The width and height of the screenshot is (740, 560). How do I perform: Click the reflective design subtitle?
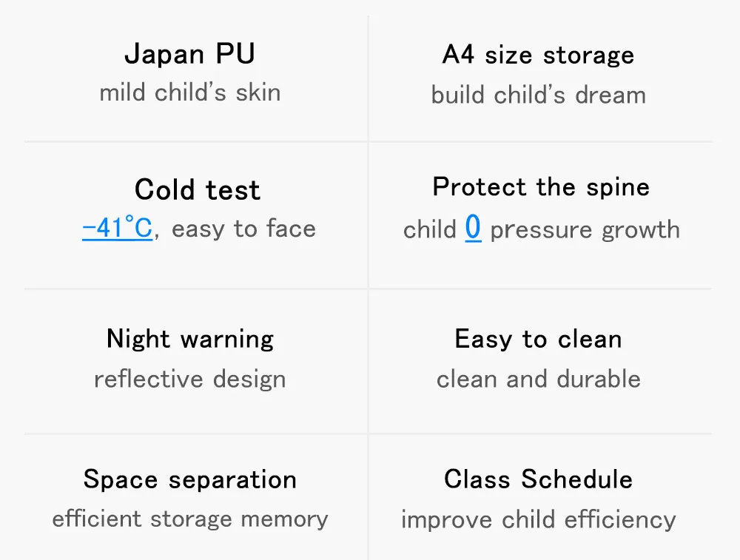[x=190, y=379]
